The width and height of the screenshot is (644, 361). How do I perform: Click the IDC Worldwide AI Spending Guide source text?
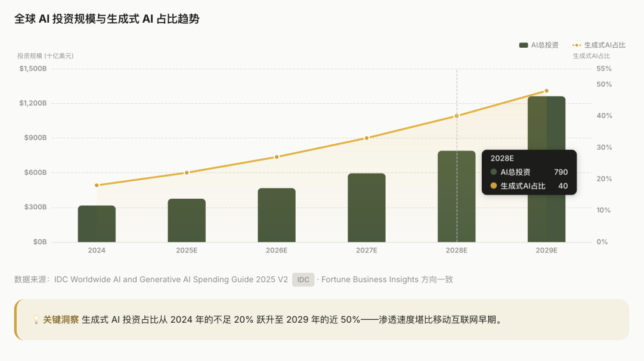pyautogui.click(x=171, y=280)
